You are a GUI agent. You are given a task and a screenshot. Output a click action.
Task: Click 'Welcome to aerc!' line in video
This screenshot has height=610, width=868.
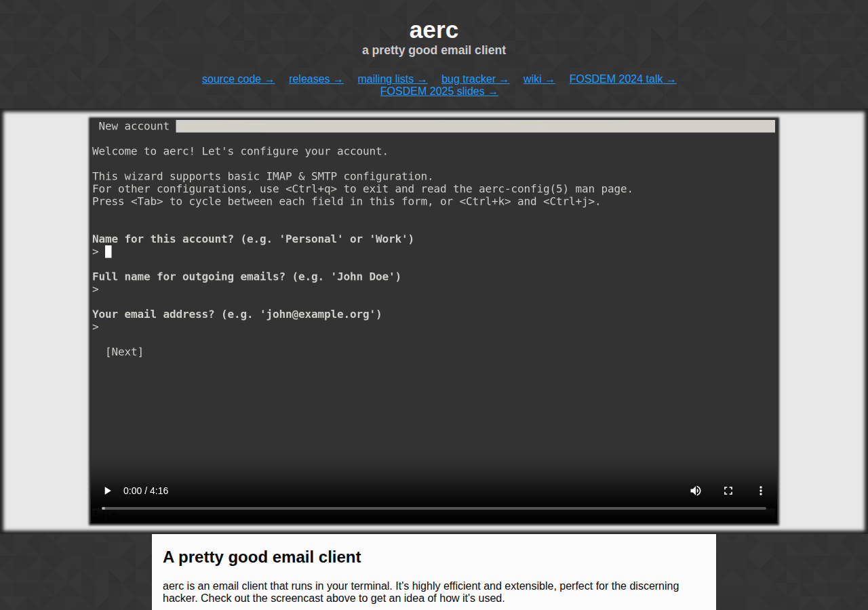click(x=241, y=151)
